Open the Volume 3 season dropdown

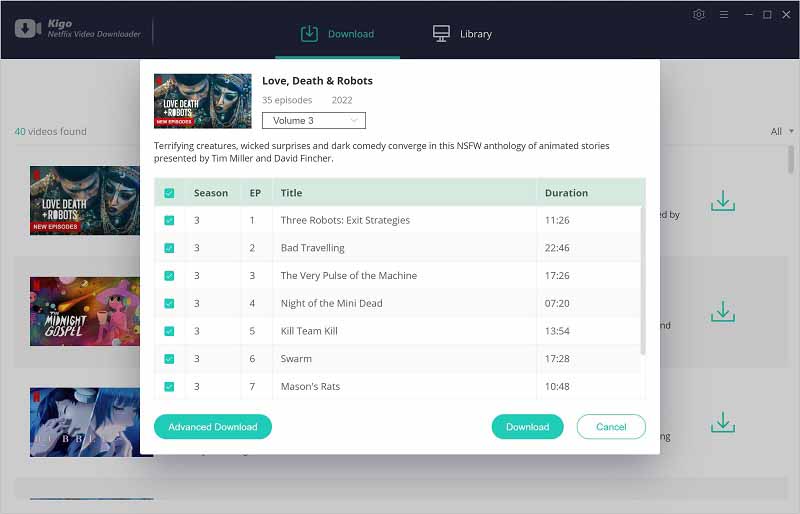point(314,120)
